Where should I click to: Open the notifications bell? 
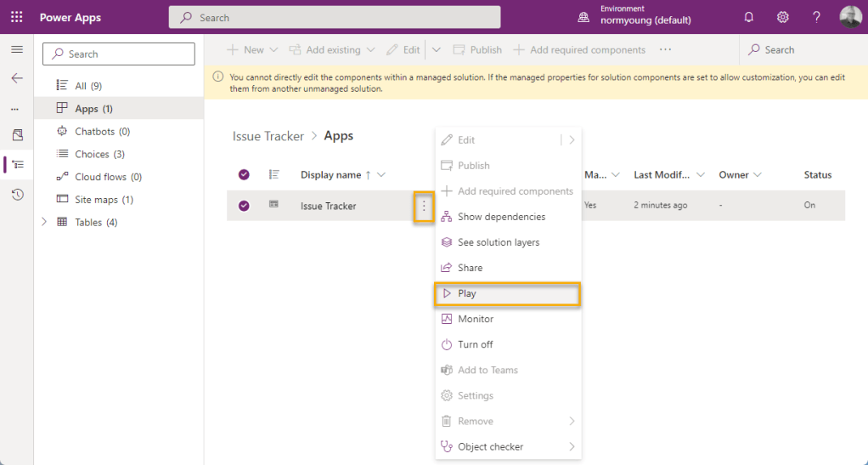point(748,17)
